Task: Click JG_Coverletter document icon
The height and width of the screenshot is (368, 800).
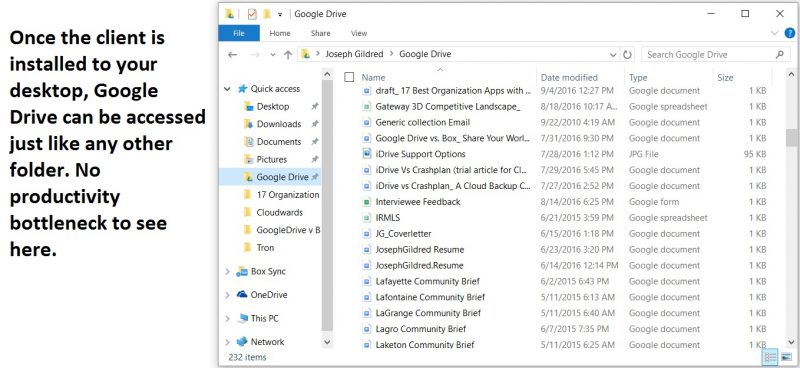Action: tap(366, 234)
